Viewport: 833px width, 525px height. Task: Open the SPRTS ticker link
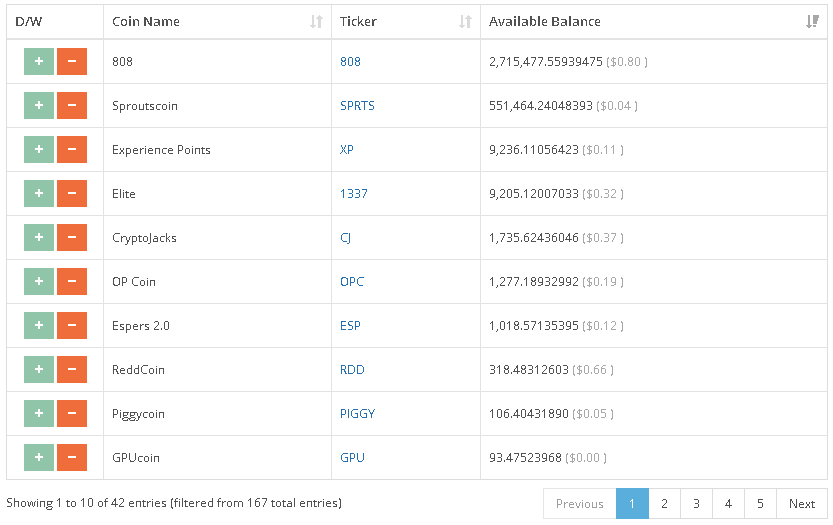coord(357,106)
